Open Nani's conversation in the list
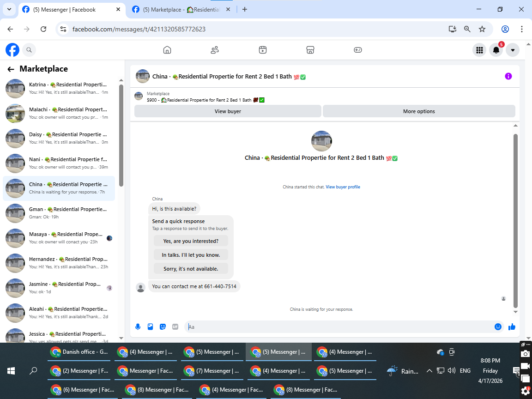 point(59,163)
